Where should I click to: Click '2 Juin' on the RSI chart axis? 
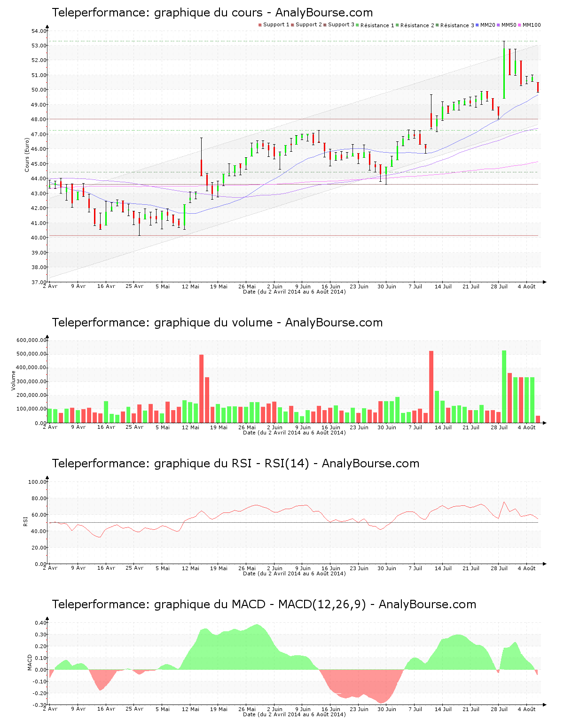tap(274, 568)
